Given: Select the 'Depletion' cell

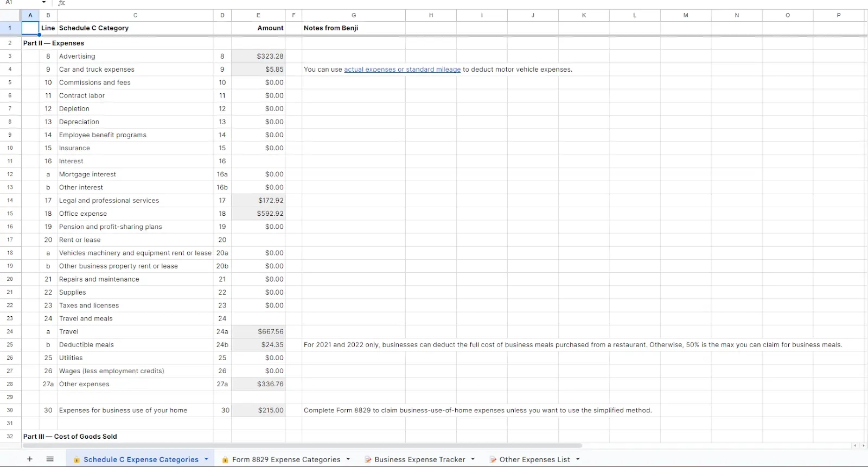Looking at the screenshot, I should (135, 108).
